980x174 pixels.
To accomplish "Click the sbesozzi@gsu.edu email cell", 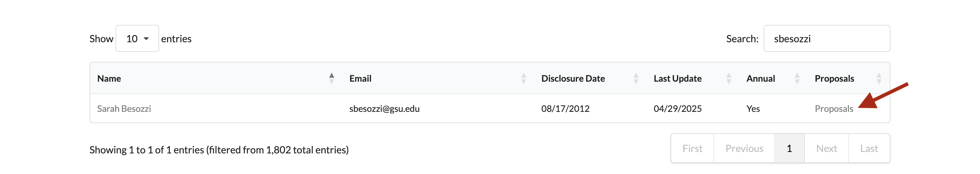I will pyautogui.click(x=384, y=109).
